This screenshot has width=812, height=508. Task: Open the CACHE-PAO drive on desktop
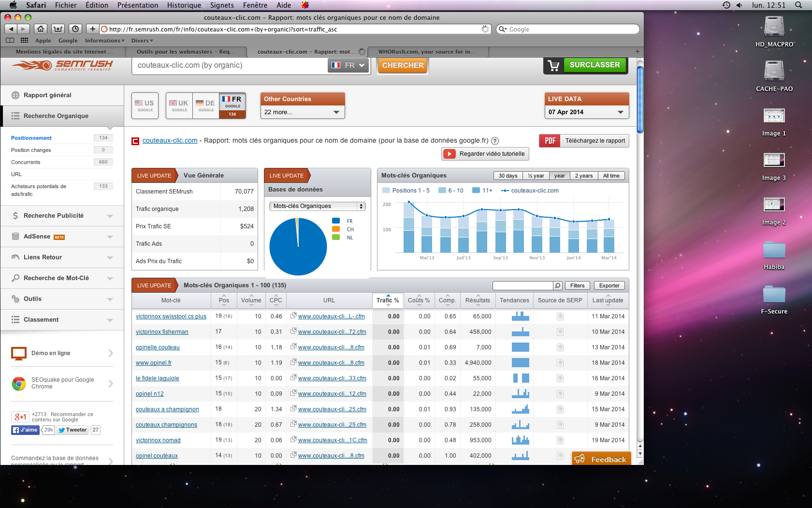774,71
